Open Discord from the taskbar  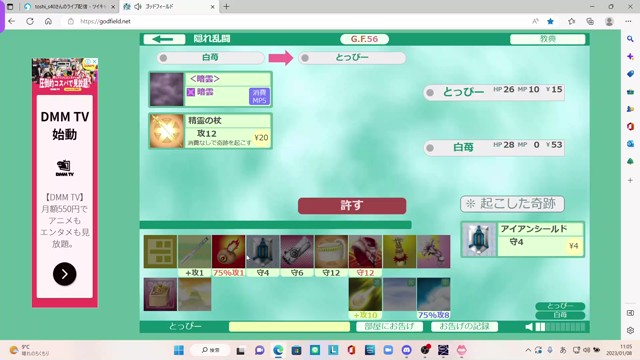tap(406, 350)
